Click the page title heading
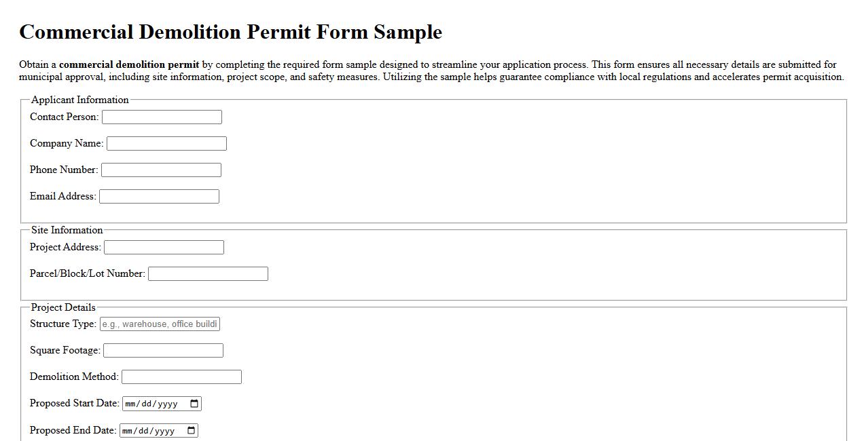Screen dimensions: 868x441 231,32
